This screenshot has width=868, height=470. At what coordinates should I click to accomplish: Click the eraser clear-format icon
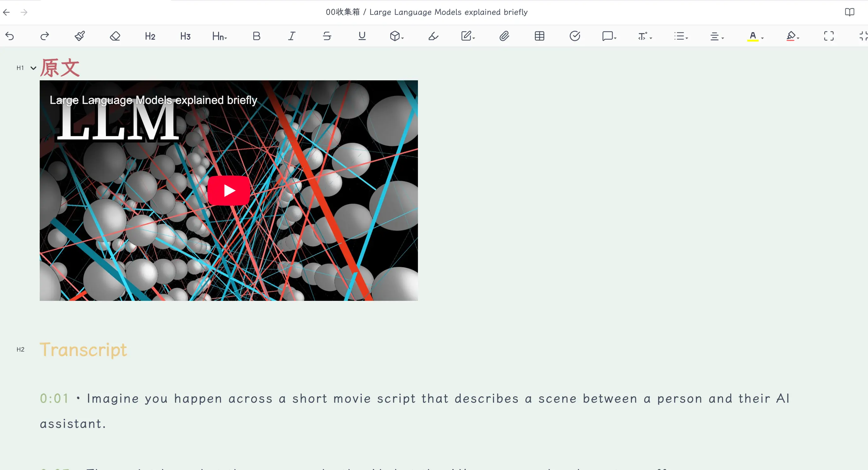(x=115, y=36)
